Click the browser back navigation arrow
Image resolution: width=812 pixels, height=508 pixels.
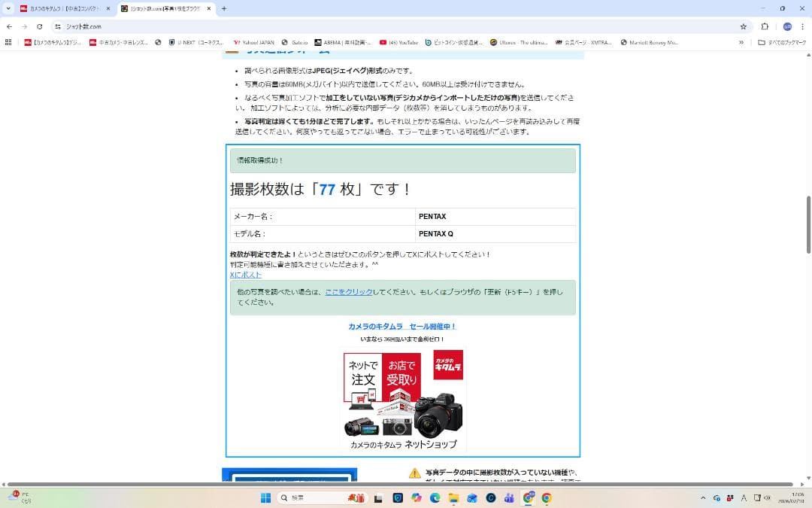[8, 25]
